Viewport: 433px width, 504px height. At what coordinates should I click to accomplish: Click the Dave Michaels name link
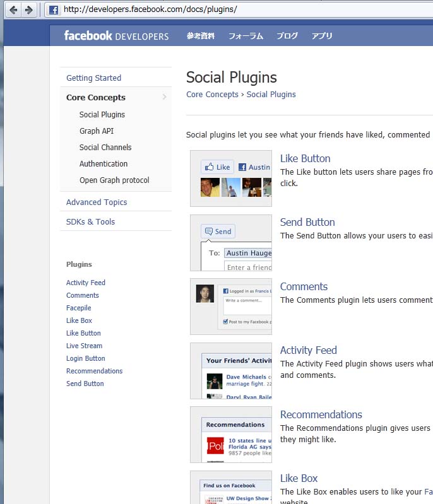[246, 377]
